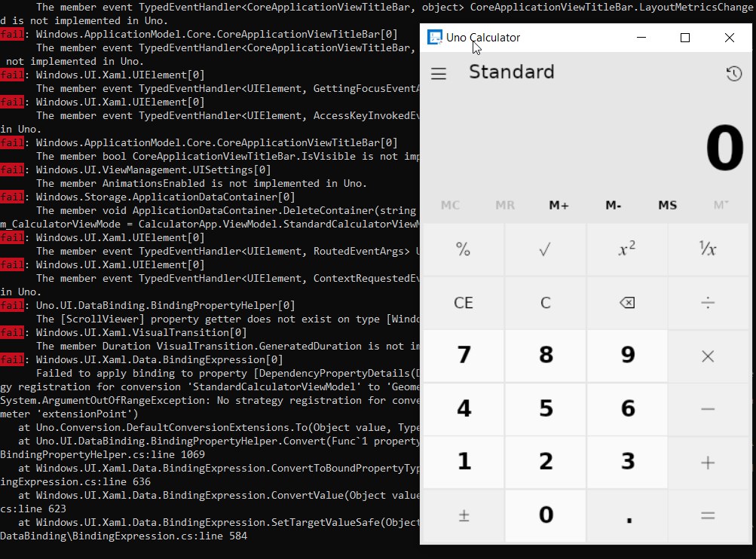Image resolution: width=756 pixels, height=559 pixels.
Task: Click console line 'BindingPropertyHelper.cs:line 1069'
Action: [x=103, y=454]
